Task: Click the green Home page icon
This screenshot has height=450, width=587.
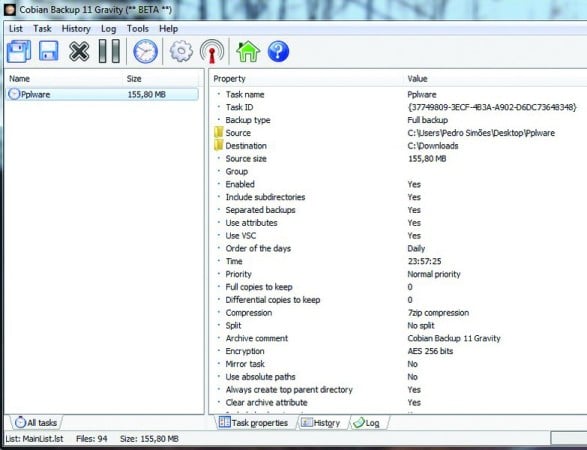Action: (x=248, y=51)
